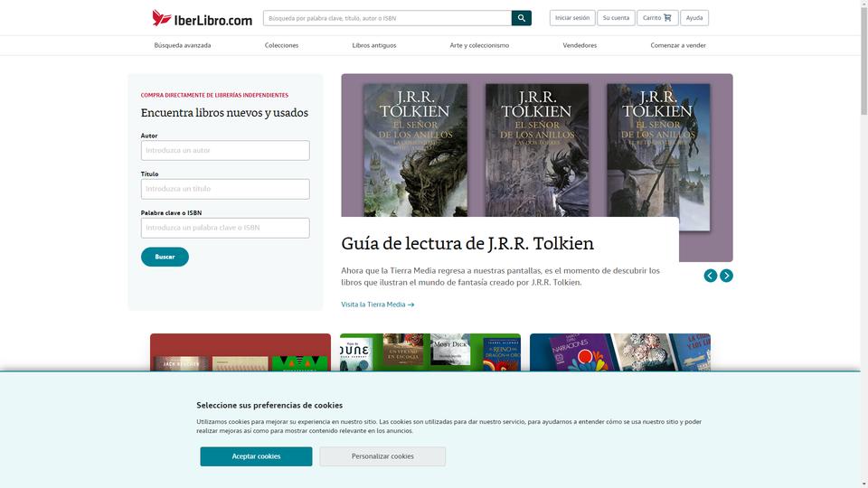This screenshot has width=868, height=488.
Task: Show next carousel slide arrow
Action: coord(726,276)
